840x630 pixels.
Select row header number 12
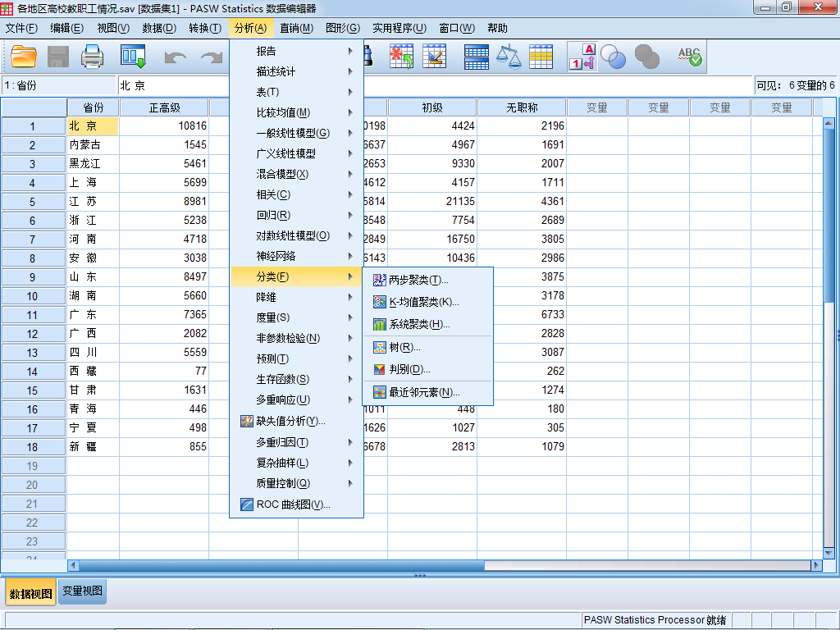(33, 334)
